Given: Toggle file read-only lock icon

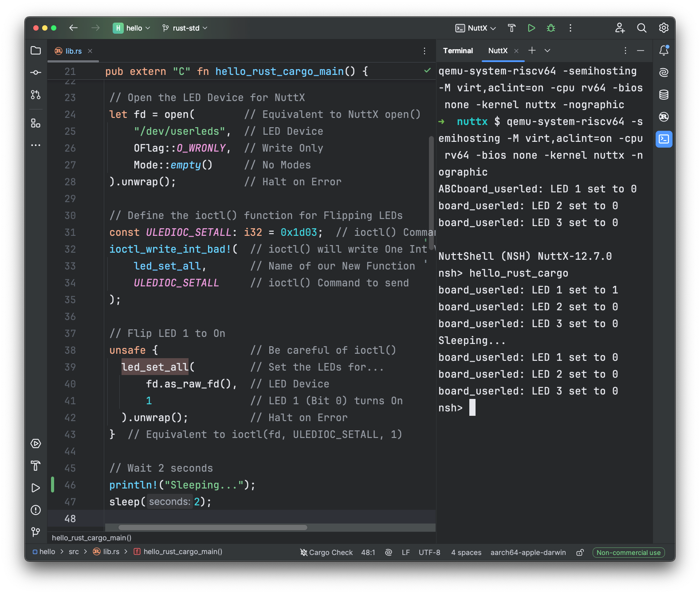Looking at the screenshot, I should coord(579,552).
